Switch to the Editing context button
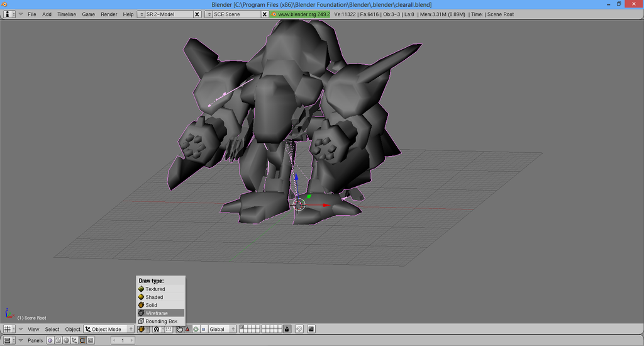The height and width of the screenshot is (346, 644). click(82, 340)
